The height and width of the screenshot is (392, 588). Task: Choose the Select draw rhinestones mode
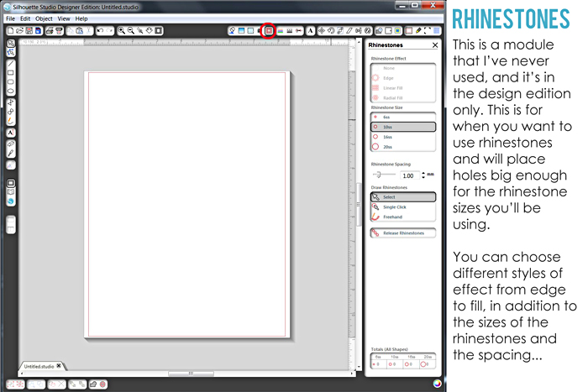click(402, 196)
